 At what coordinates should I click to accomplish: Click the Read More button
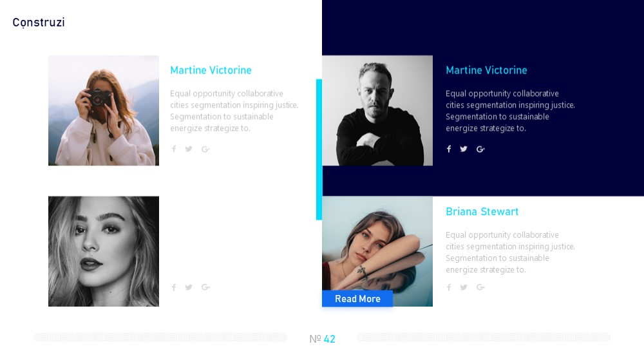tap(357, 299)
